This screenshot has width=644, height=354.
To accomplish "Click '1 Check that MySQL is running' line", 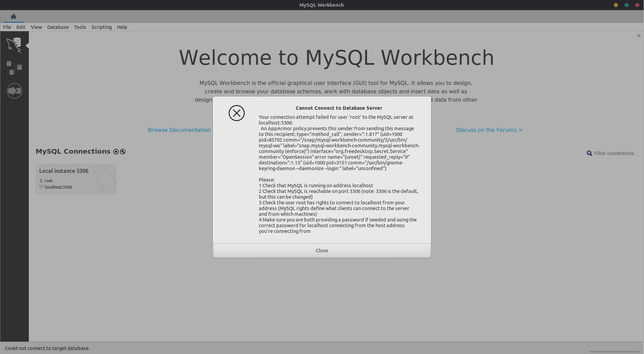I will [x=316, y=186].
